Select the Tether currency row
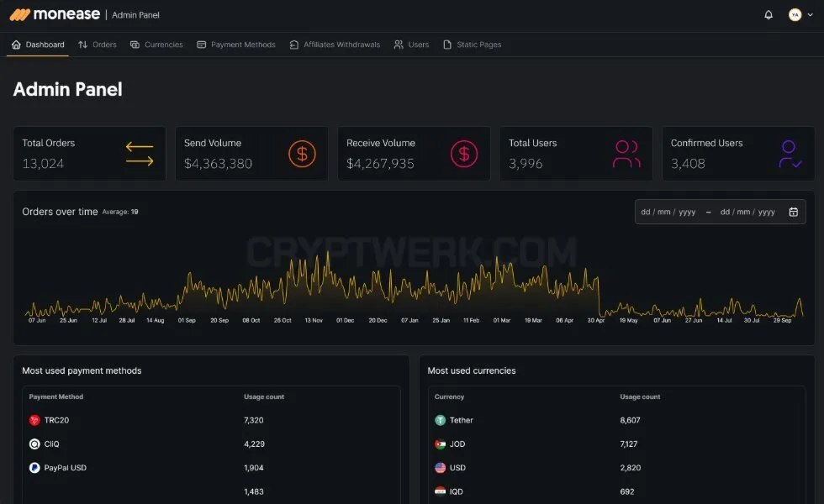 (x=616, y=420)
